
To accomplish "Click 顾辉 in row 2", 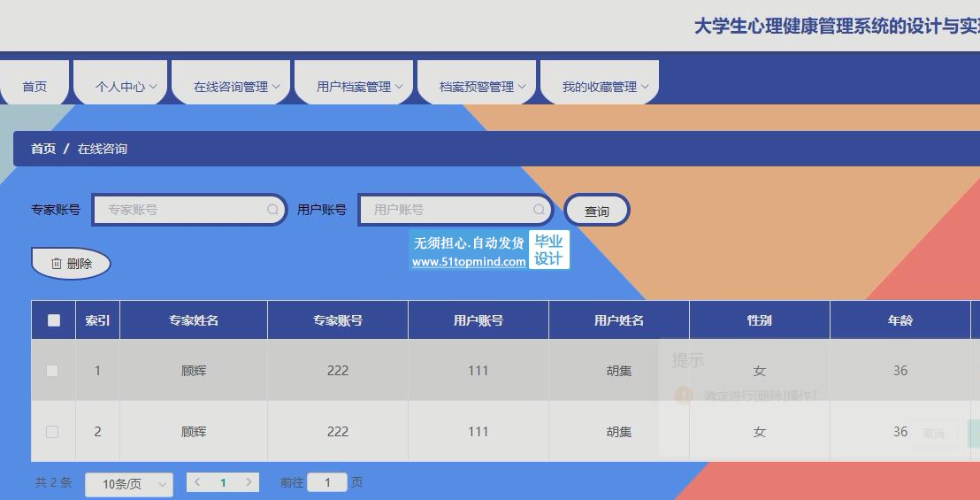I will tap(193, 431).
